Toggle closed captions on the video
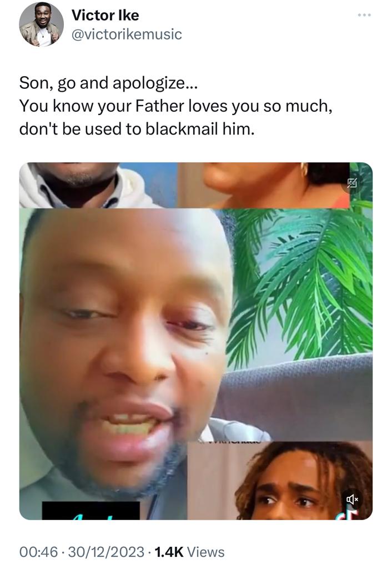392x569 pixels. click(x=352, y=183)
